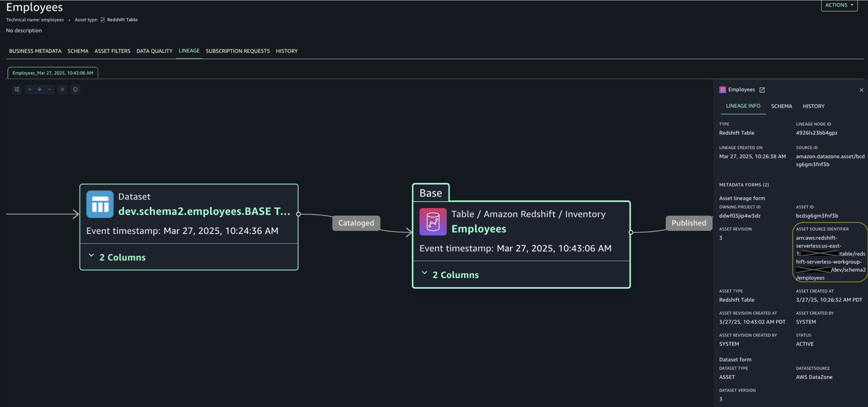
Task: Click the Dataset node event timestamp text
Action: 182,231
